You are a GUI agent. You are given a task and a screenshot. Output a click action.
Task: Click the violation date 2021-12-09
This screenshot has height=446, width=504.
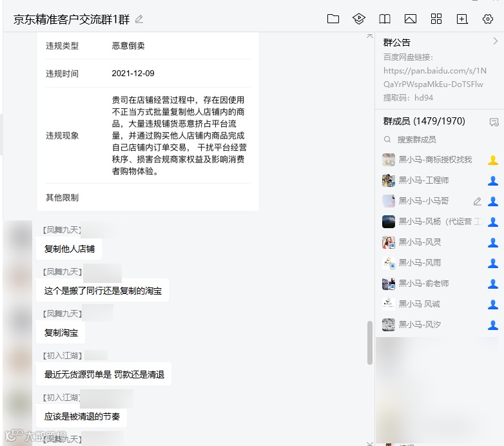(x=133, y=73)
